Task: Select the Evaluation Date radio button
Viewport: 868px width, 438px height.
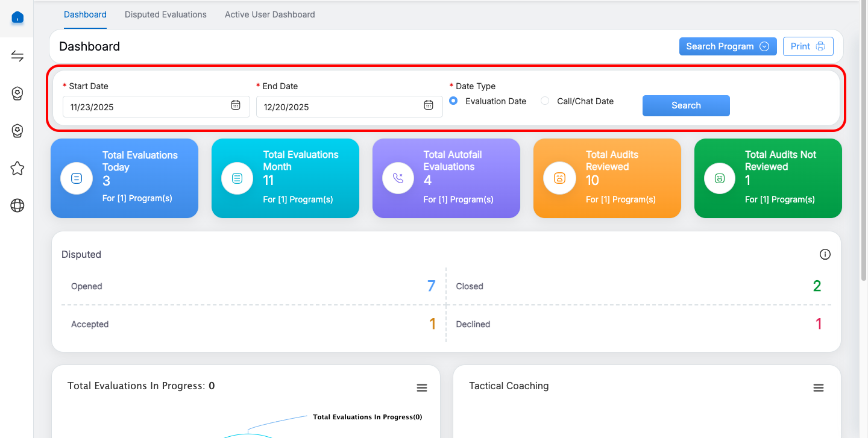Action: point(453,101)
